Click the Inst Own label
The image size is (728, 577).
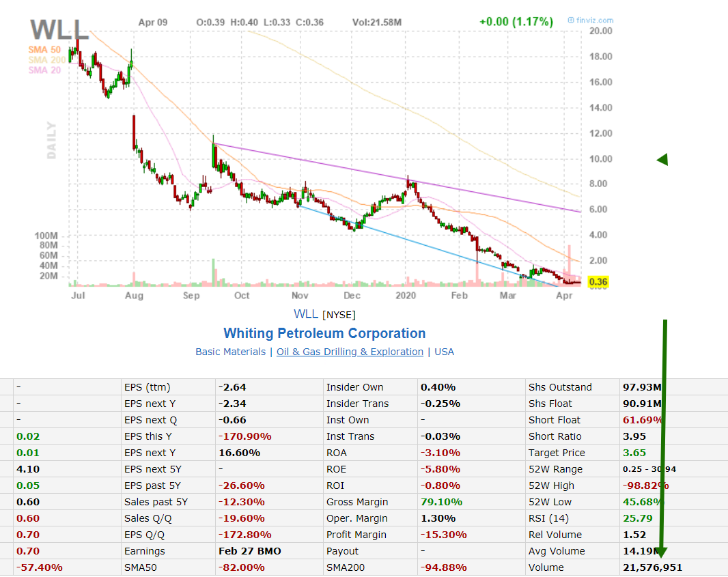pos(348,420)
